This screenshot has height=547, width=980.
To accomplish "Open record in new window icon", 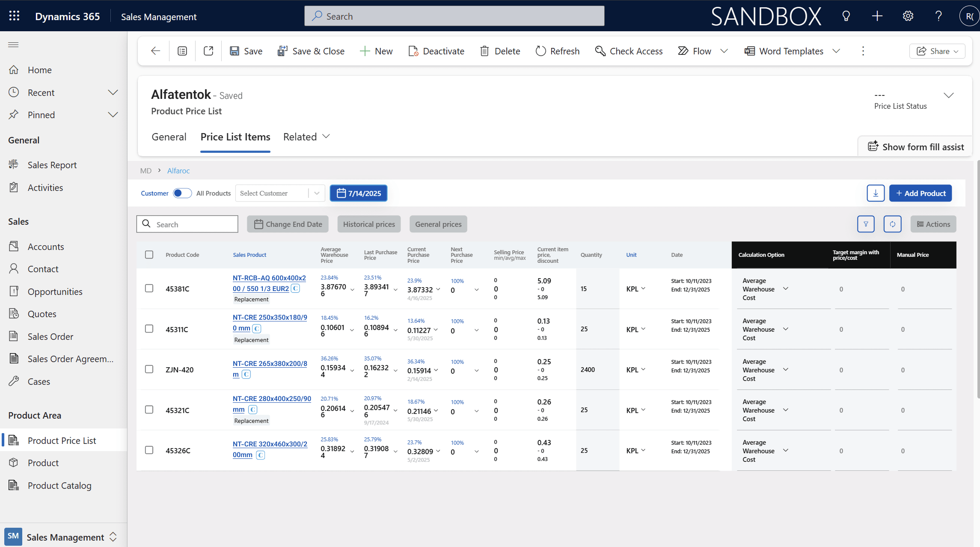I will pos(208,51).
